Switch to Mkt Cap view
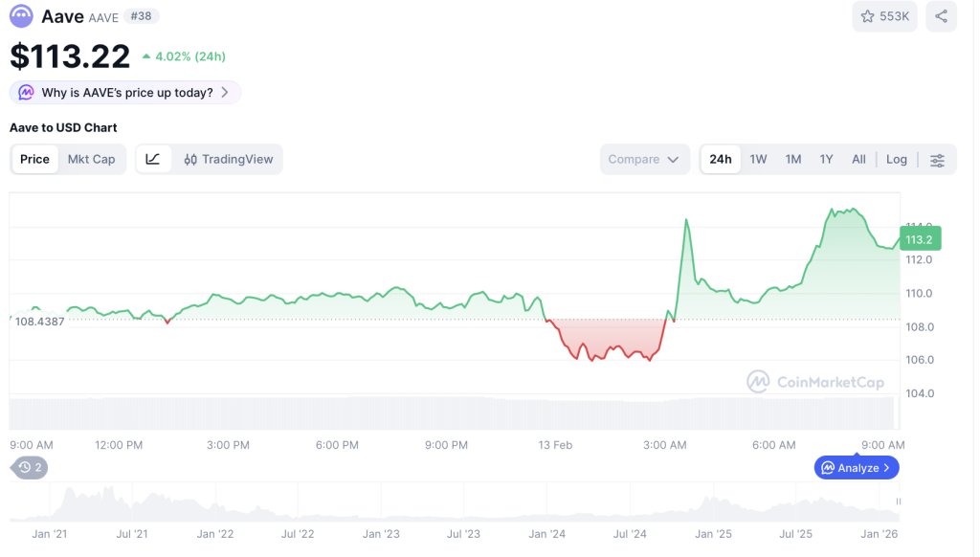The width and height of the screenshot is (980, 557). point(91,159)
